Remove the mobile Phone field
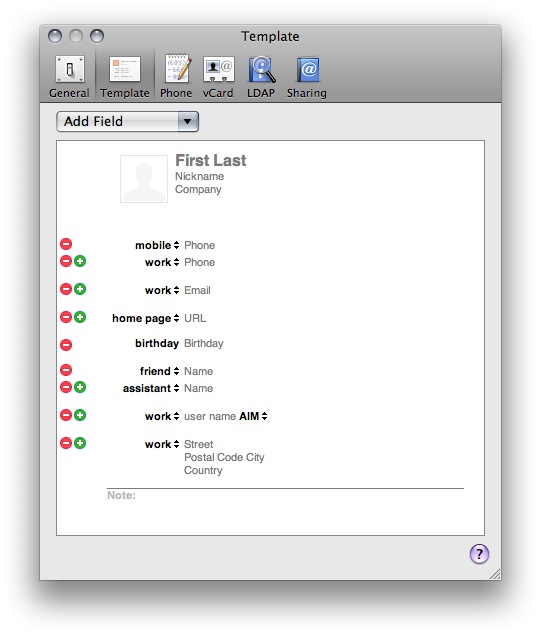 [66, 244]
